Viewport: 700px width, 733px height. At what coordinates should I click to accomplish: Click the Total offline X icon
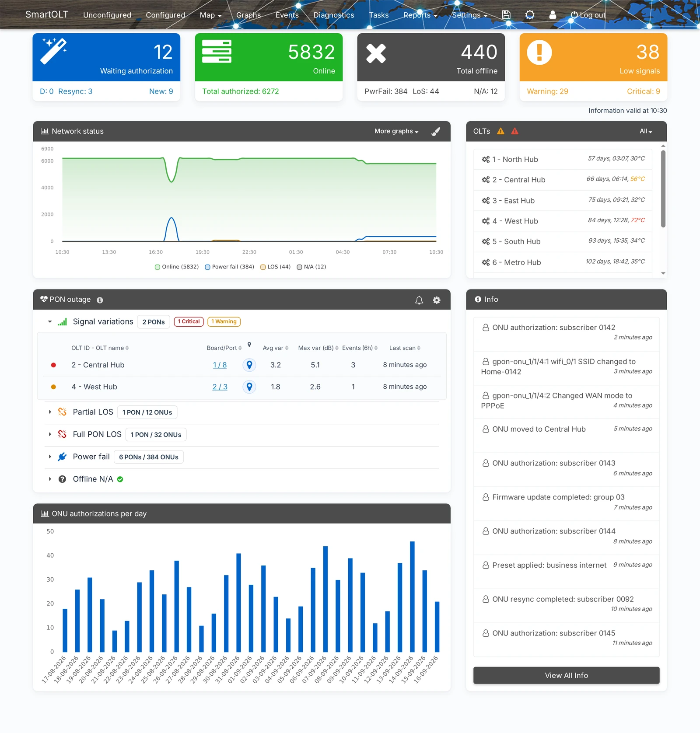(376, 53)
